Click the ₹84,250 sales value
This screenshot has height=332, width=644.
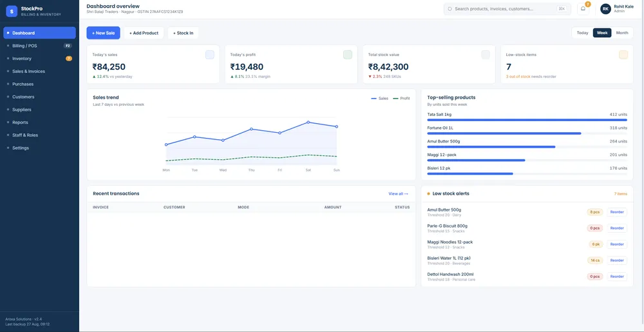click(x=109, y=67)
